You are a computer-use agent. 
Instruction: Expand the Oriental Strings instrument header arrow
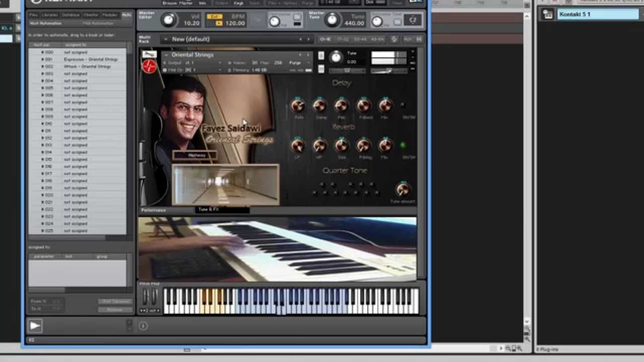pos(166,55)
